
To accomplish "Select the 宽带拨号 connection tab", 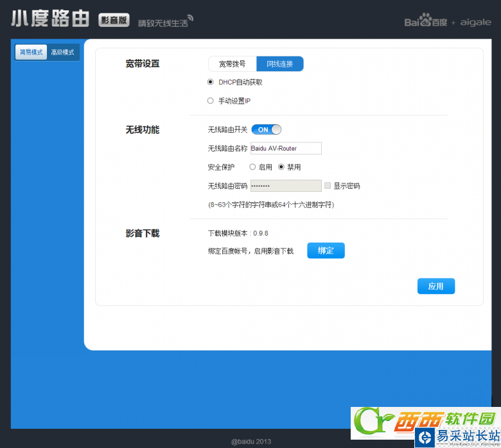I will click(233, 64).
